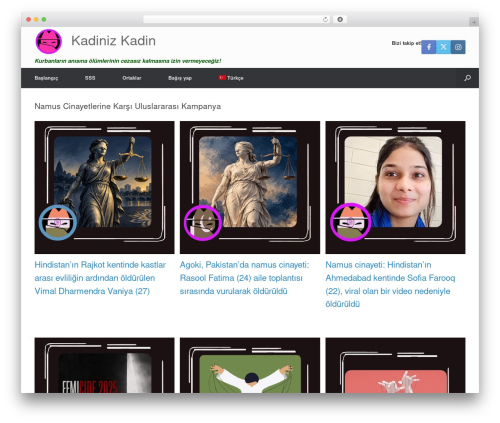Open Vimal Dharmendra Vaniya article link
500x423 pixels.
[100, 278]
